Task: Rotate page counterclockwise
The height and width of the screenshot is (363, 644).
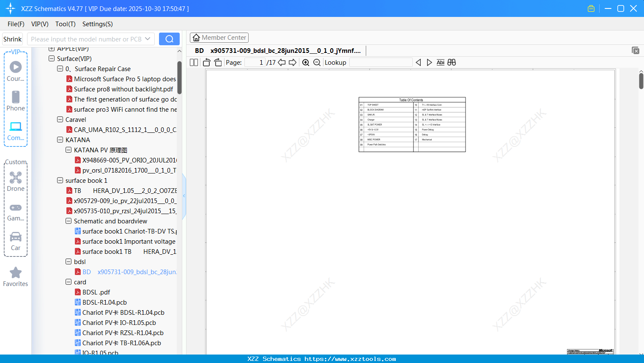Action: 207,62
